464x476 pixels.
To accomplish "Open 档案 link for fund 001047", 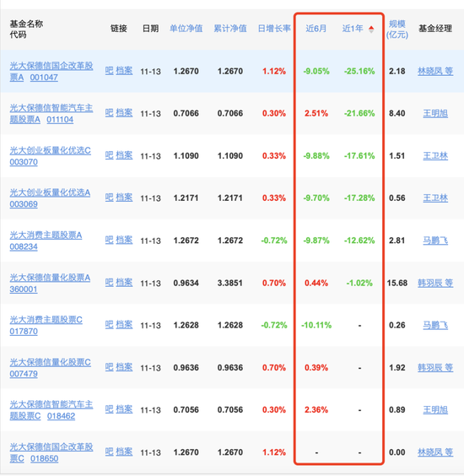I will click(124, 71).
